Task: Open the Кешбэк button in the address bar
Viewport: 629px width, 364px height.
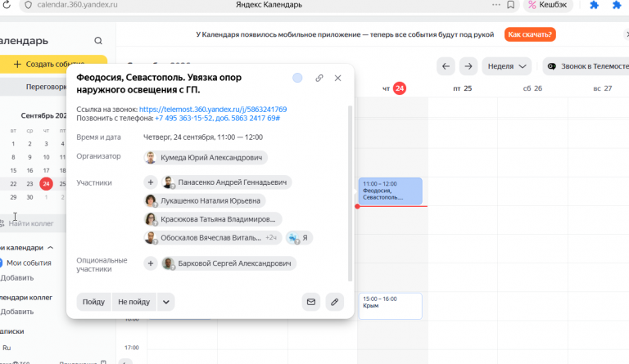Action: [548, 5]
